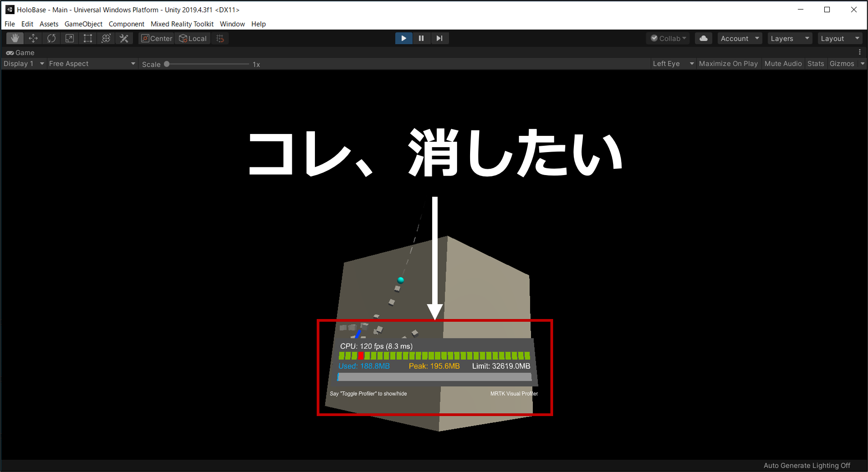Click the Step frame button
Screen dimensions: 868x472
point(439,38)
